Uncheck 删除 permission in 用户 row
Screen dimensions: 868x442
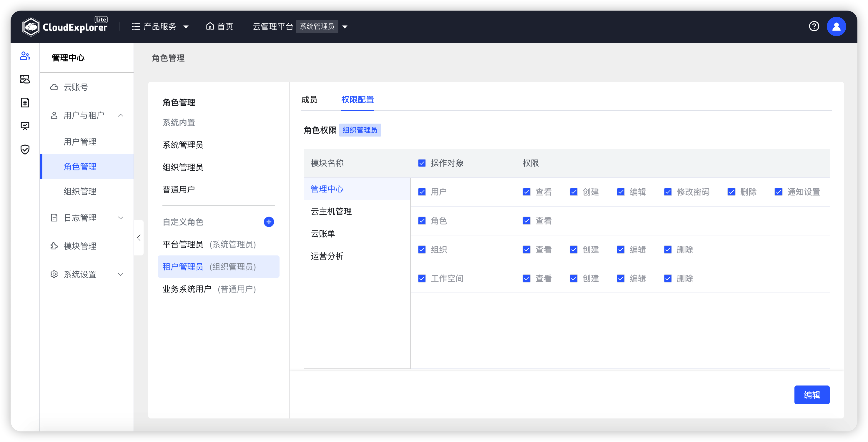click(731, 192)
